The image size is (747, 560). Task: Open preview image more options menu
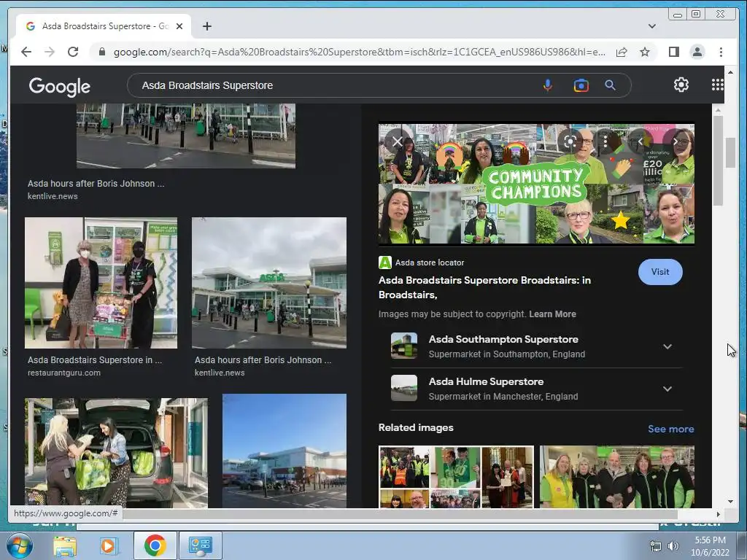pos(605,141)
